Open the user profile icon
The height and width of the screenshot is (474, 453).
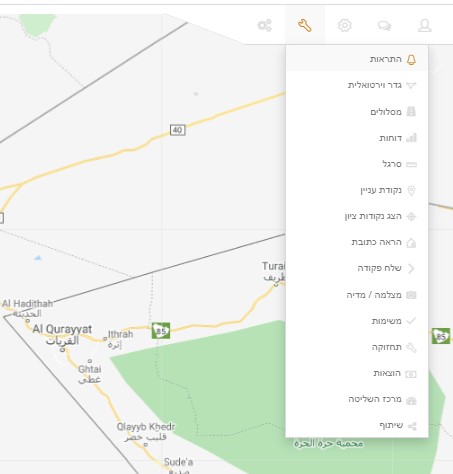point(425,25)
